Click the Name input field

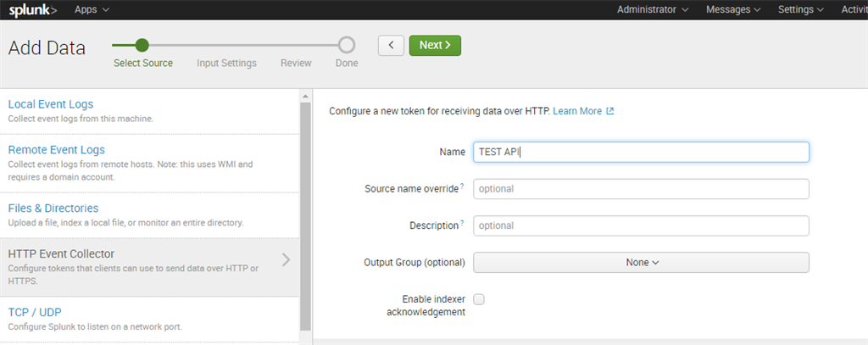pos(641,152)
